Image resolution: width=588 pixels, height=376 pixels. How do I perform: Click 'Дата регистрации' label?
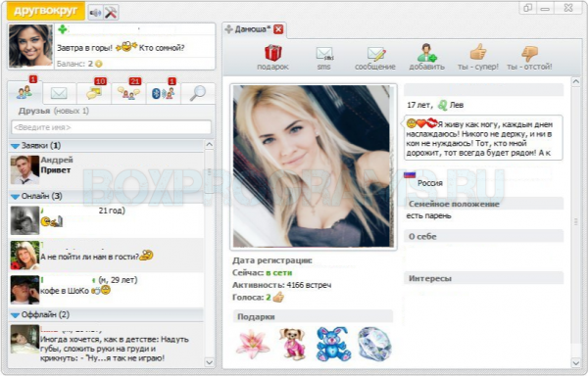pyautogui.click(x=271, y=260)
